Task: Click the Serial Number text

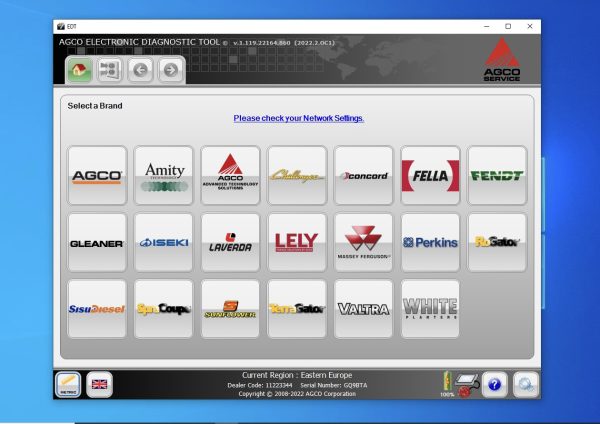Action: pyautogui.click(x=334, y=385)
